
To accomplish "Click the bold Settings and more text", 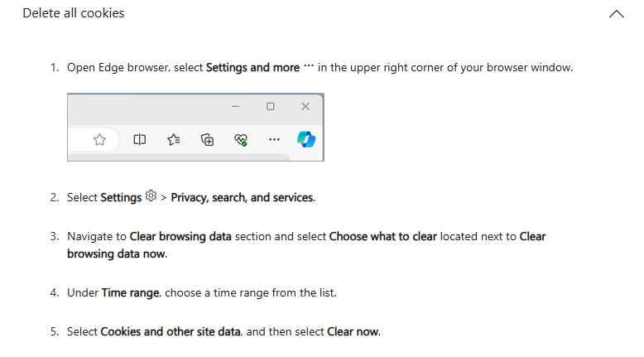I will pos(252,67).
